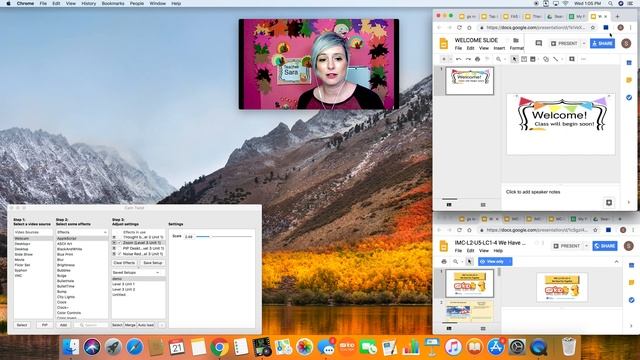The image size is (640, 360).
Task: Select the paint format icon in WELCOME SLIDE
Action: click(x=487, y=59)
